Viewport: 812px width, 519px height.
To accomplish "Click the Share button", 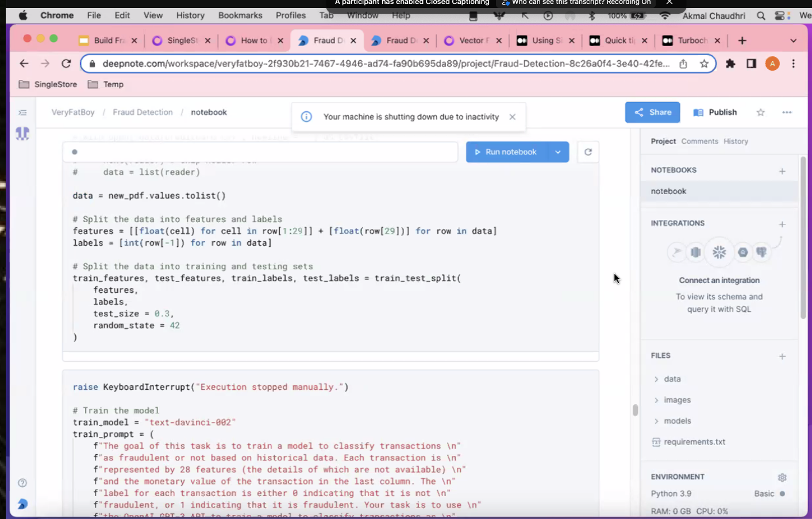I will point(652,113).
